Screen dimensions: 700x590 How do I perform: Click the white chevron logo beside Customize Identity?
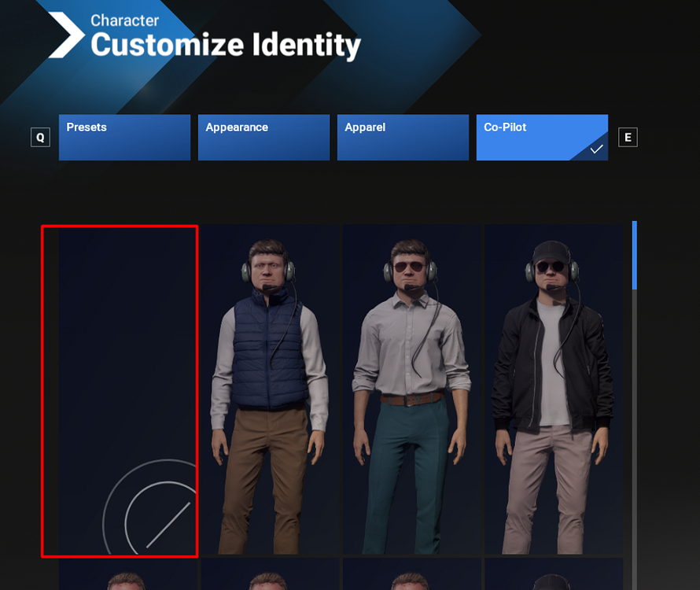tap(66, 35)
